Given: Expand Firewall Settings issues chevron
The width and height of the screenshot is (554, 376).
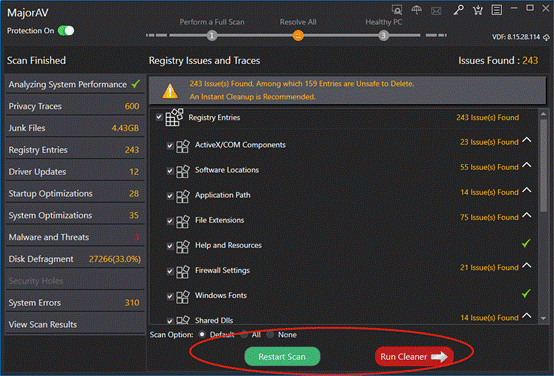Looking at the screenshot, I should 526,265.
